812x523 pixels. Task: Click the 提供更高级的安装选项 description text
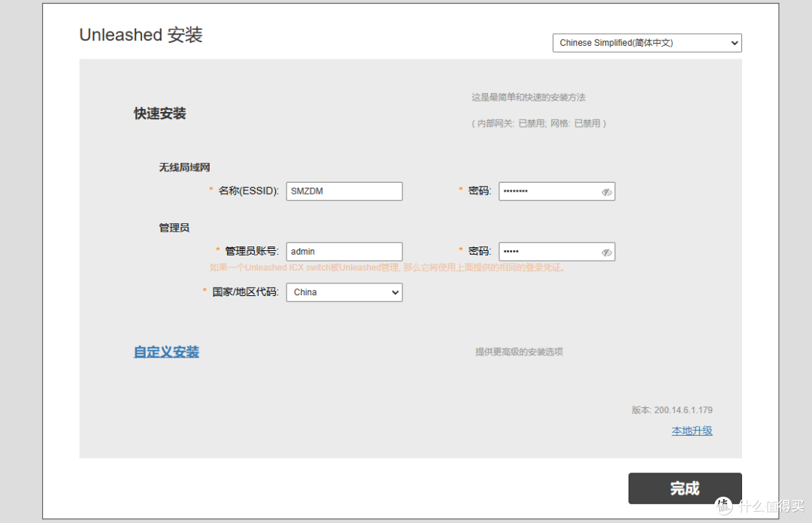tap(519, 352)
